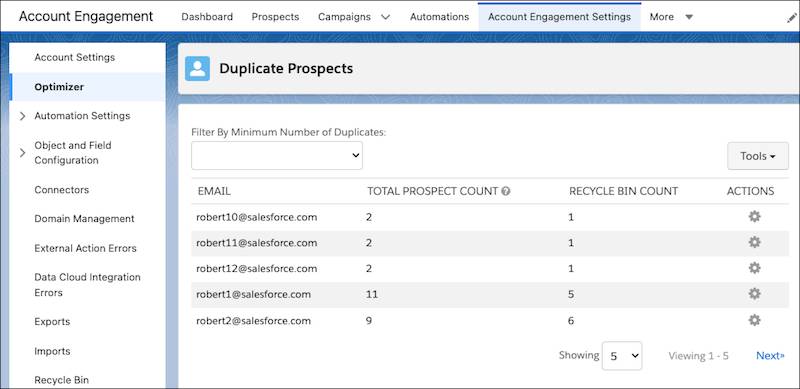Click the Total Prospect Count help icon
This screenshot has height=389, width=800.
(x=506, y=191)
